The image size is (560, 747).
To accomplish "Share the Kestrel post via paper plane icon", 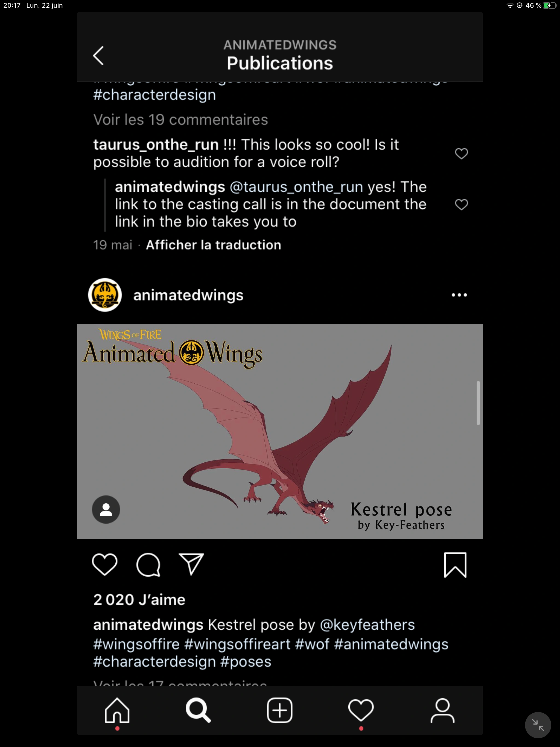I will click(x=191, y=564).
